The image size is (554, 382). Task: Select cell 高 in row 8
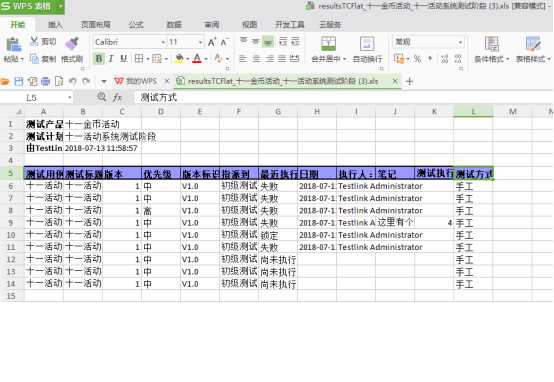161,211
